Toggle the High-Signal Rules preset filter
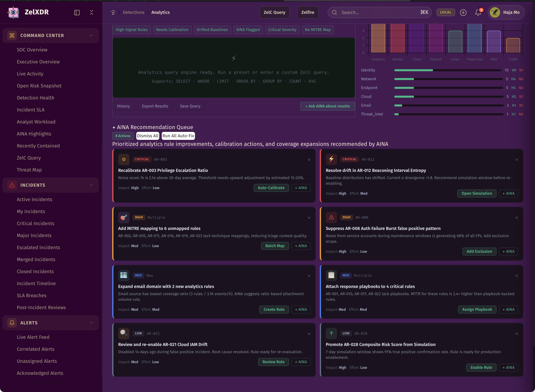This screenshot has height=392, width=535. click(132, 30)
